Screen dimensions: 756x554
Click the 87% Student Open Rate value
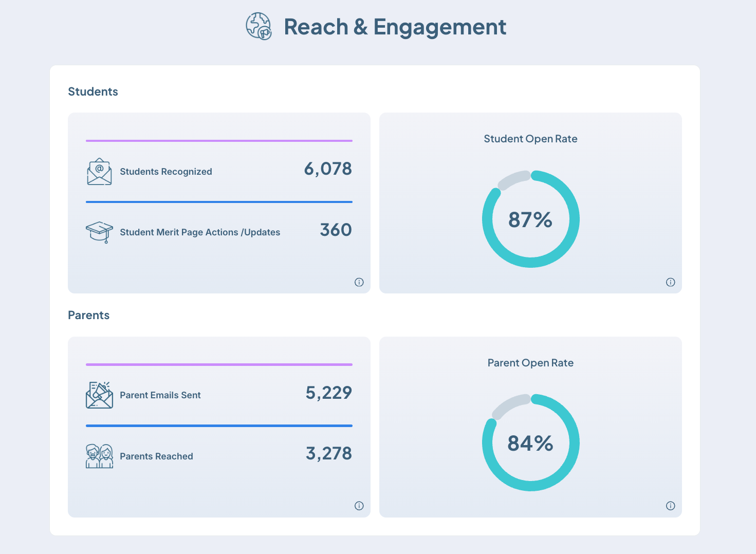[x=530, y=220]
